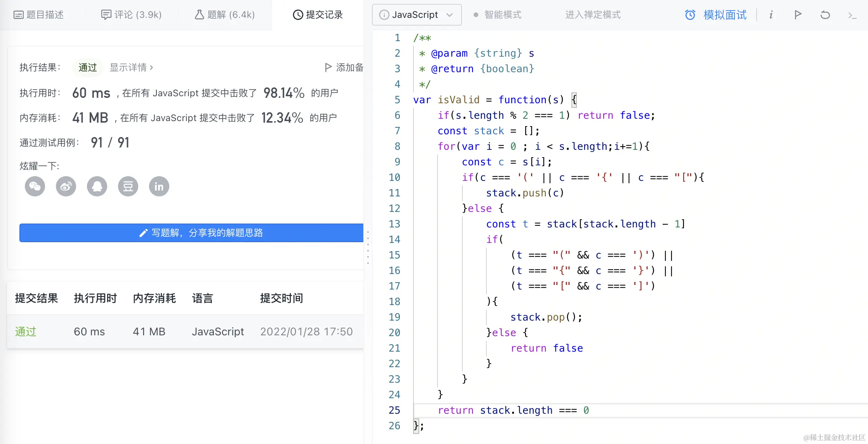Click 添加备注 add note expander
868x444 pixels.
[344, 68]
